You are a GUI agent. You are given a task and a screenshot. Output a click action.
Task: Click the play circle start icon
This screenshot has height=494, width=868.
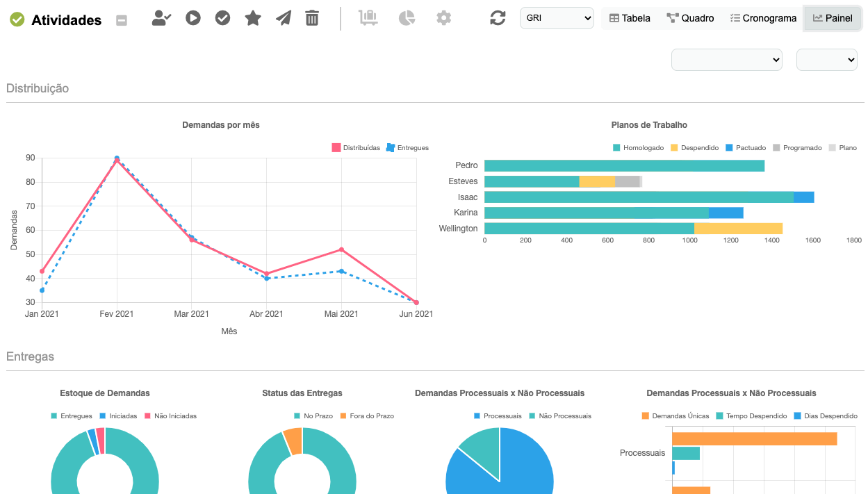pyautogui.click(x=193, y=18)
